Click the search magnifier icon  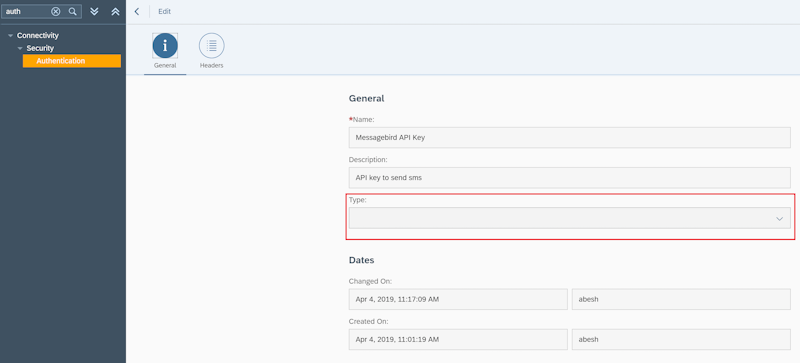pos(72,11)
